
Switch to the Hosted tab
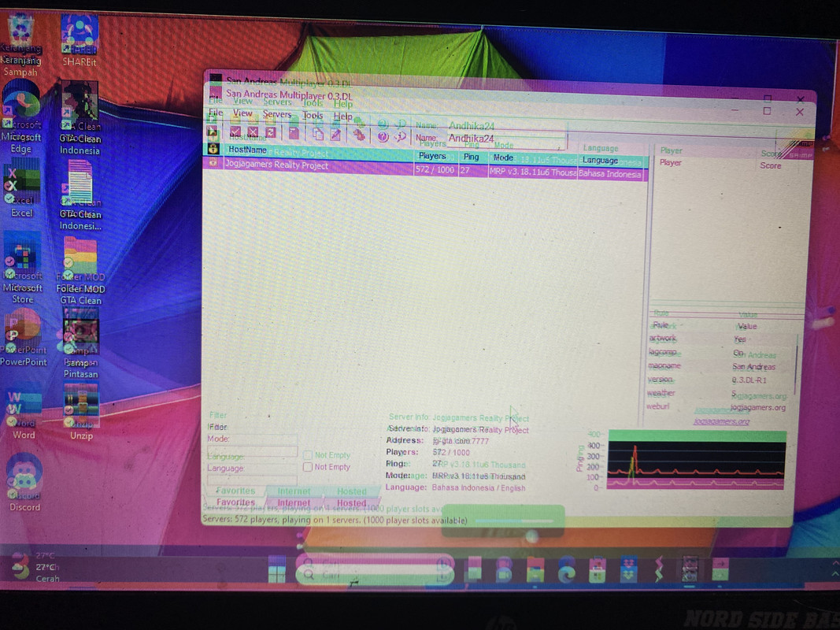coord(351,503)
